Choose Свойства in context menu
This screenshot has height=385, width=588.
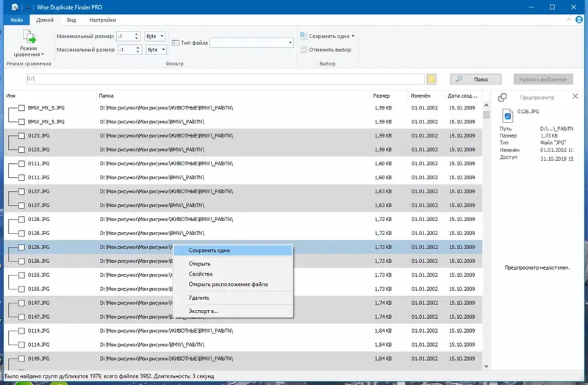[233, 274]
